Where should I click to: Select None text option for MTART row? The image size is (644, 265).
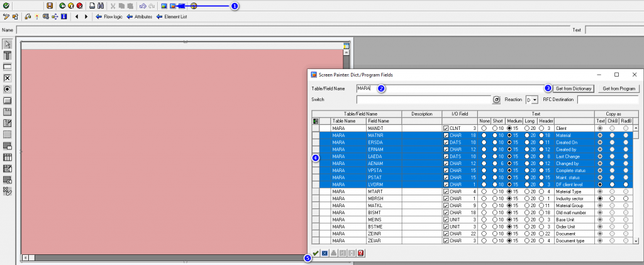[485, 192]
